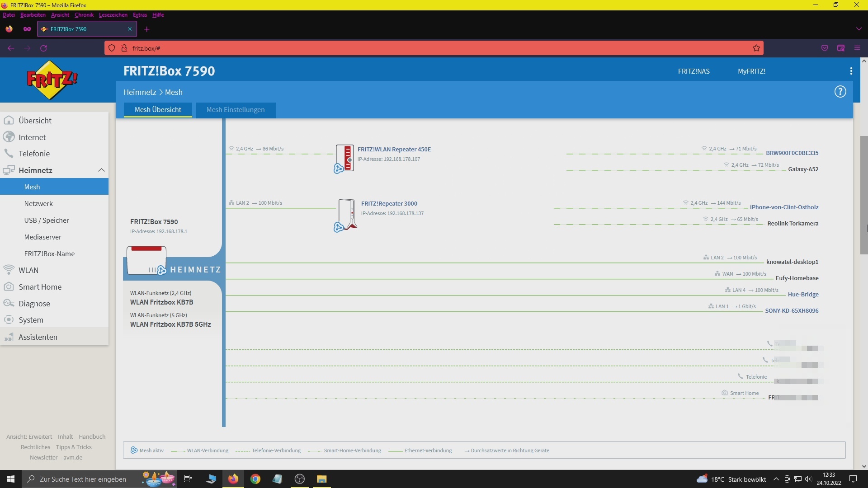Image resolution: width=868 pixels, height=488 pixels.
Task: Open MyFRITZ! link in header
Action: point(751,71)
